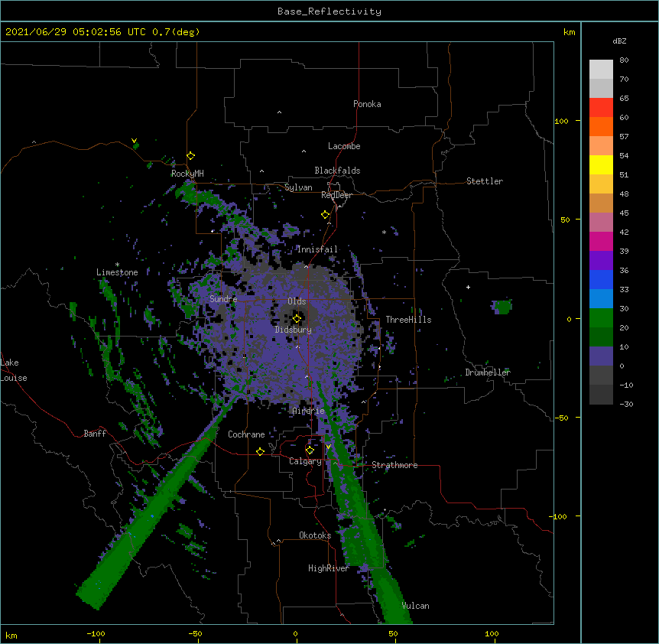
Task: Click the Okotoks label
Action: pos(315,535)
